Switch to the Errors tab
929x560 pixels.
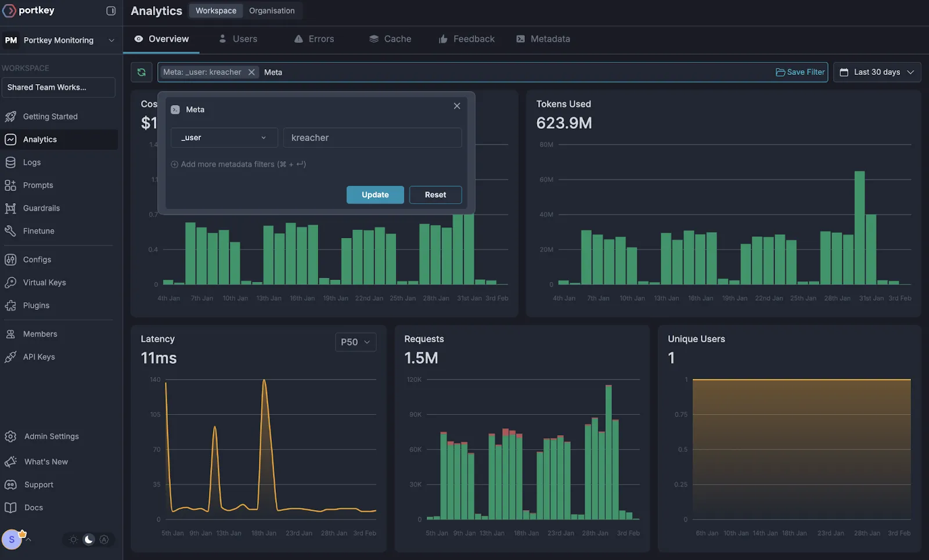(314, 38)
